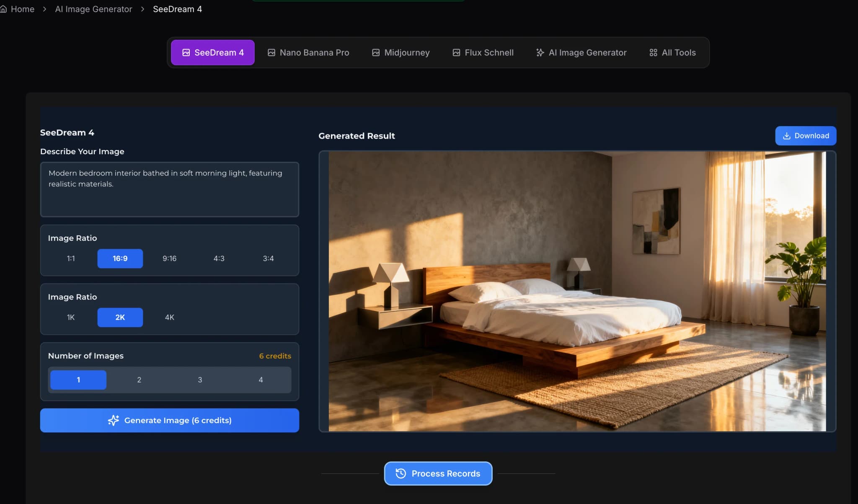858x504 pixels.
Task: Pick the 1K resolution option
Action: pos(71,317)
